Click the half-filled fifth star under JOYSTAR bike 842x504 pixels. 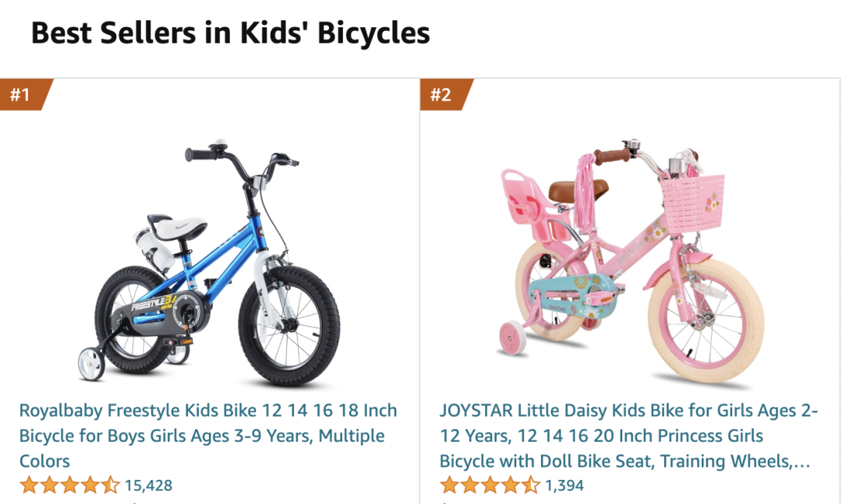(531, 485)
